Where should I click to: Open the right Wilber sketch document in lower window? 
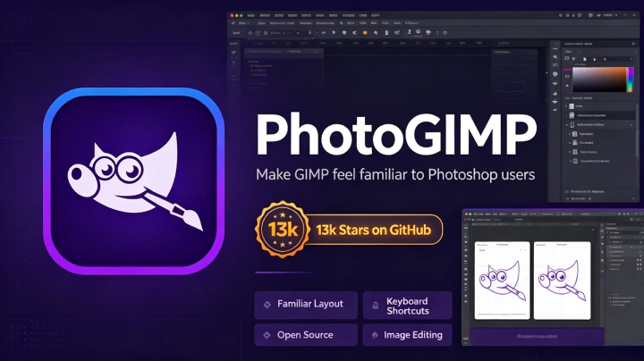(x=563, y=281)
